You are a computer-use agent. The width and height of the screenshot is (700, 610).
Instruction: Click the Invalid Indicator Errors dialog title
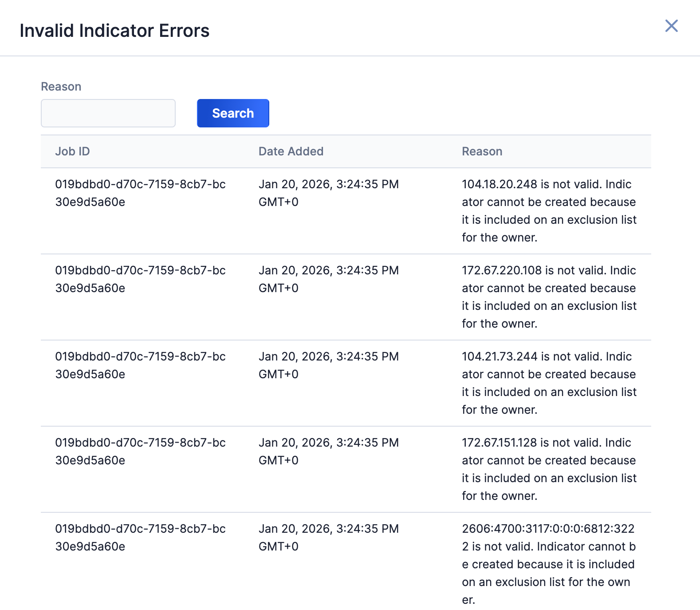[114, 30]
